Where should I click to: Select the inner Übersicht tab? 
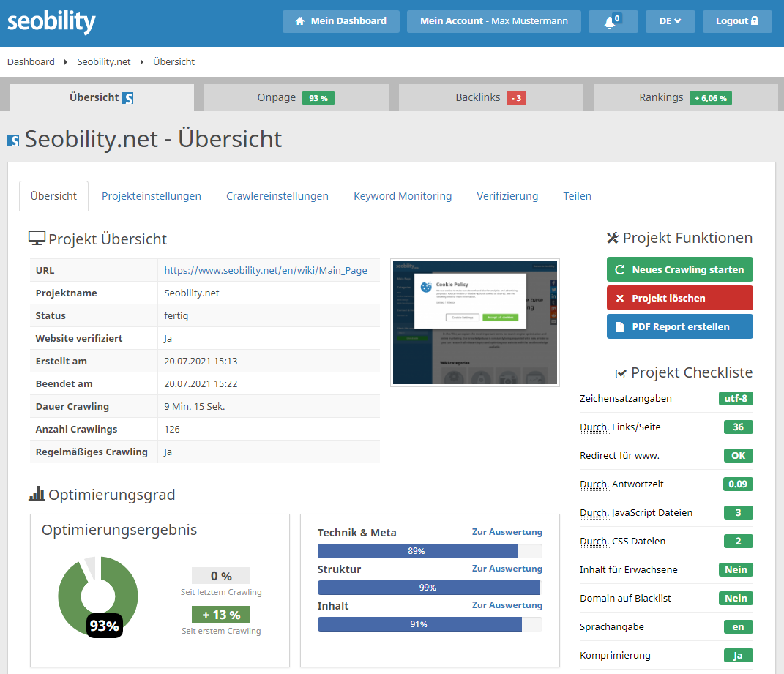[x=53, y=196]
